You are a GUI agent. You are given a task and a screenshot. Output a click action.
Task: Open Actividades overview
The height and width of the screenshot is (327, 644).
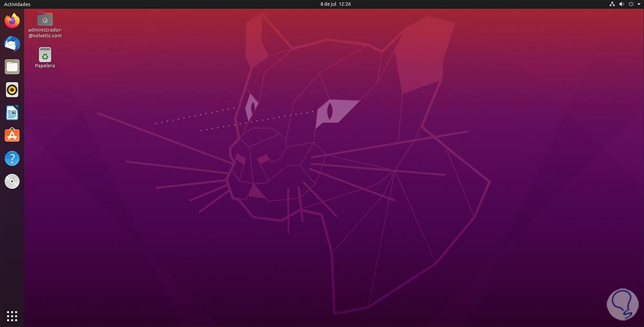(17, 4)
